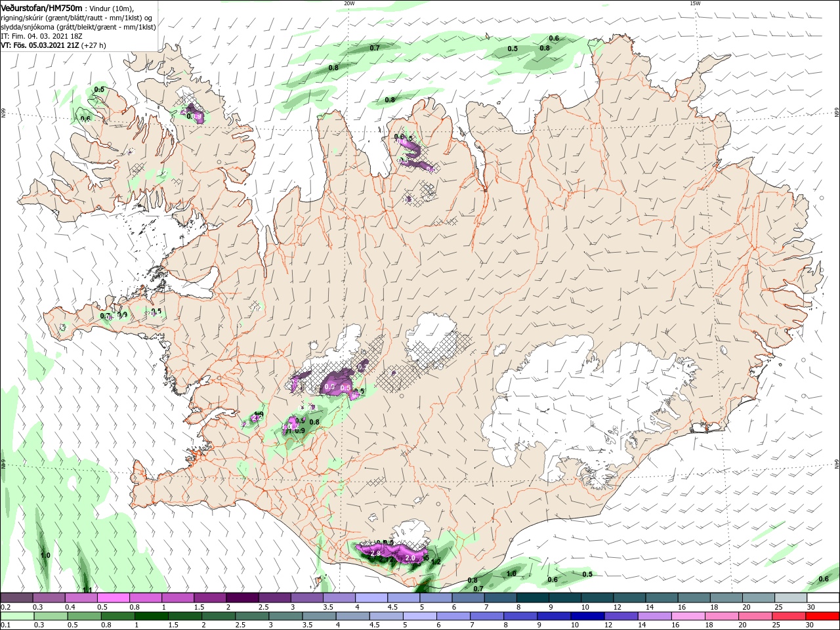
Task: Click the slydda/snjókoma legend description line
Action: [79, 28]
